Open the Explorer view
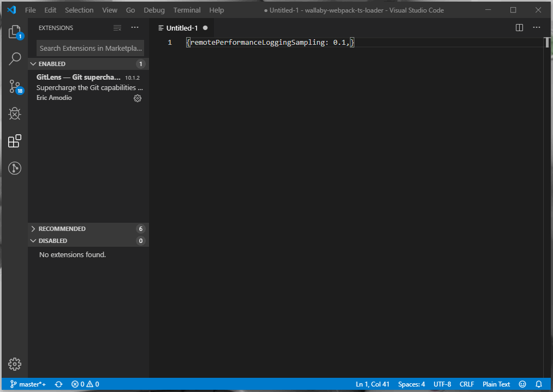The image size is (553, 392). (x=14, y=31)
